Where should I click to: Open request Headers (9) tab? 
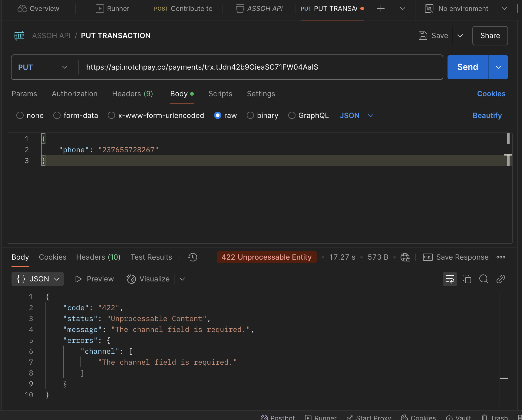click(133, 94)
